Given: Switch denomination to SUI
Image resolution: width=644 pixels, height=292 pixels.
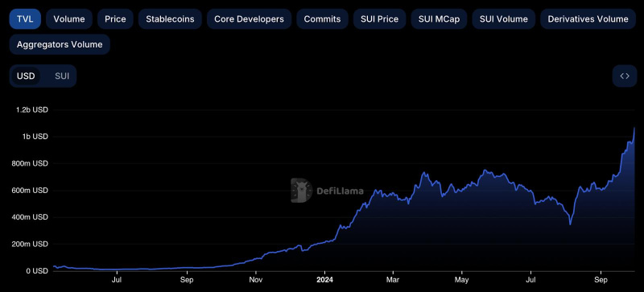Looking at the screenshot, I should tap(62, 76).
